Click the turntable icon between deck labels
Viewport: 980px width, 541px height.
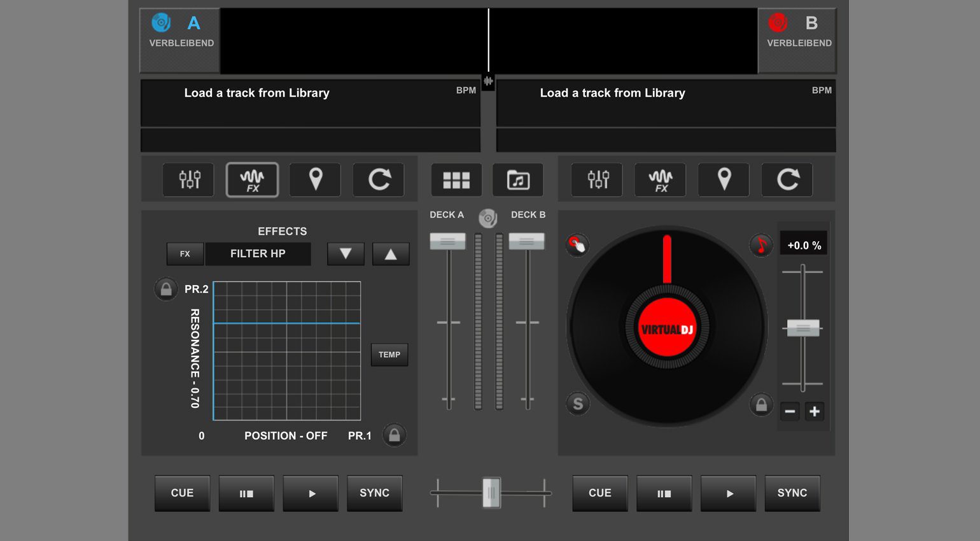[x=488, y=218]
